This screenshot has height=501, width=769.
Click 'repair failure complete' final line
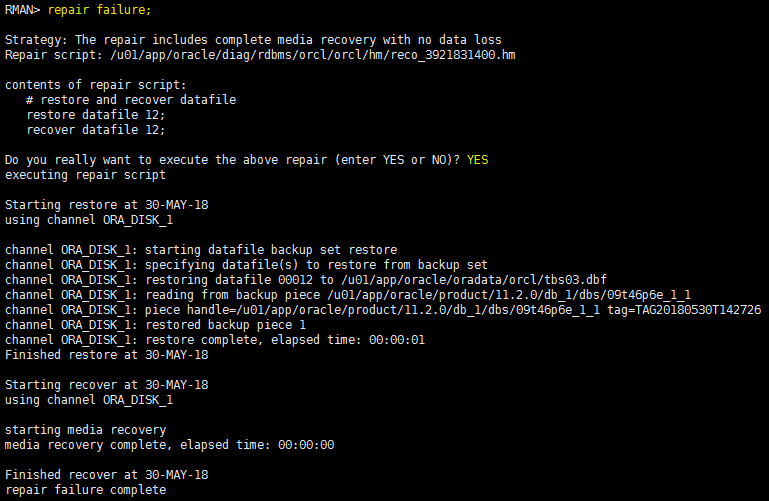click(85, 490)
